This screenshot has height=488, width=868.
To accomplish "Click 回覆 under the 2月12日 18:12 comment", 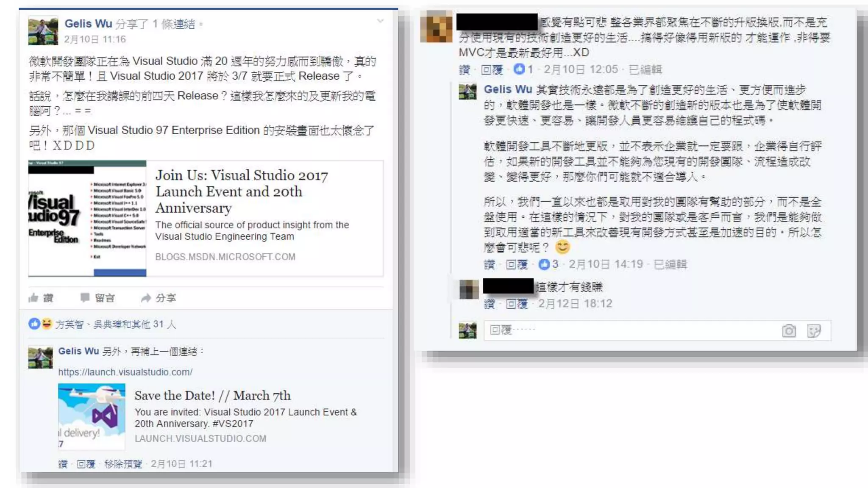I will tap(516, 304).
